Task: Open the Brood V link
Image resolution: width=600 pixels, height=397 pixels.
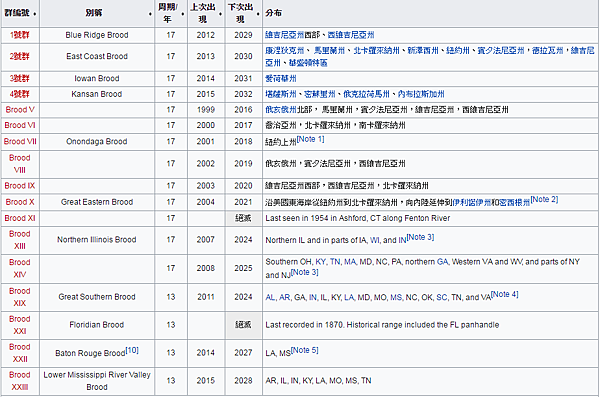Action: [20, 110]
